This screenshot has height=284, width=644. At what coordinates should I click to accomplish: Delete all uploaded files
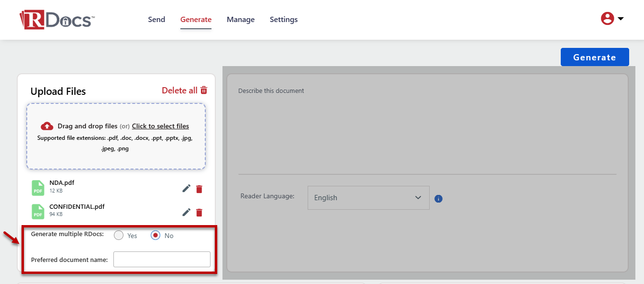(x=185, y=91)
